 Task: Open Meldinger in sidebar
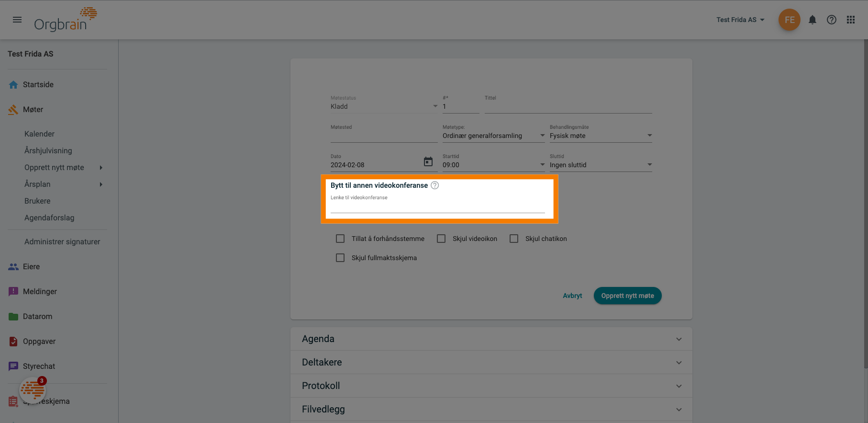(40, 292)
